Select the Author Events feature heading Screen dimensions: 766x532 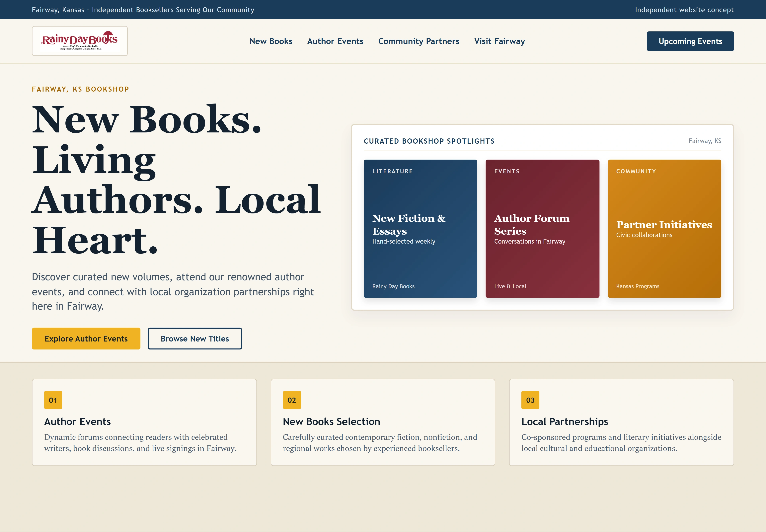tap(77, 421)
